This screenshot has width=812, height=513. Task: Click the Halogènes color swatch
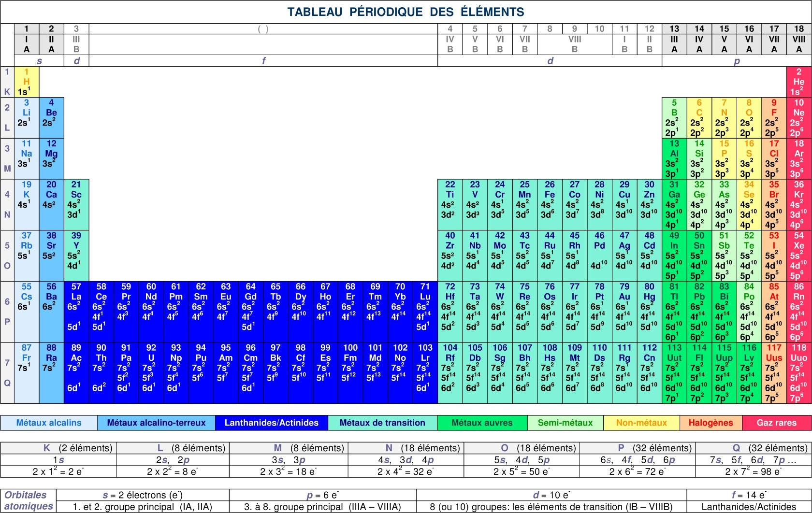[711, 423]
